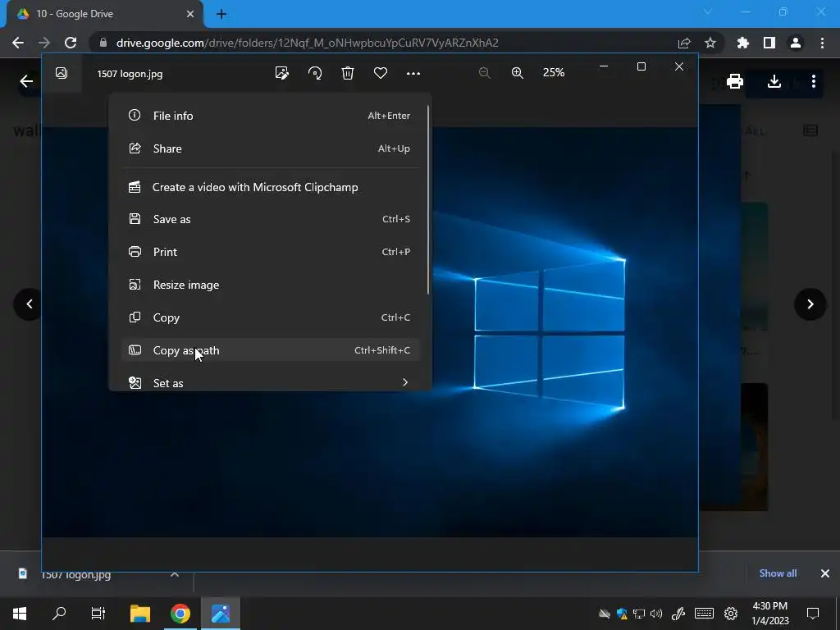Open the volume control in tray
Viewport: 840px width, 630px height.
tap(655, 614)
